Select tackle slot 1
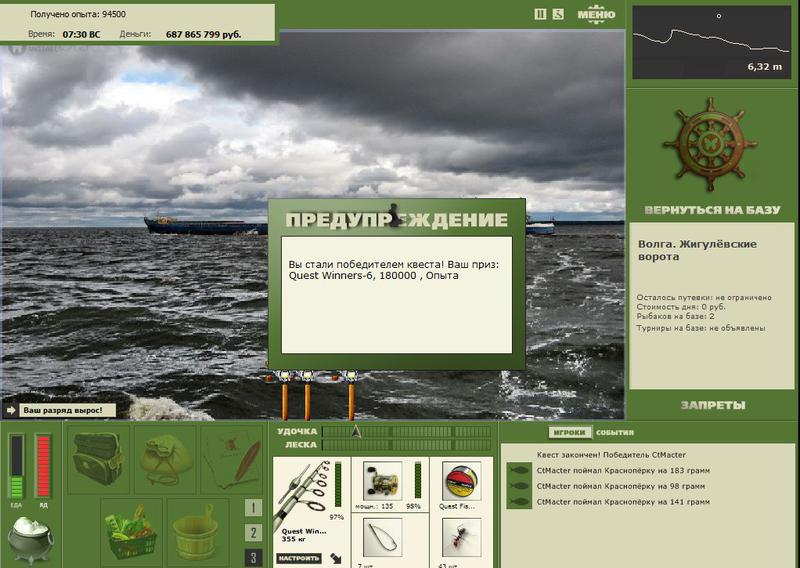The width and height of the screenshot is (800, 568). (x=254, y=508)
